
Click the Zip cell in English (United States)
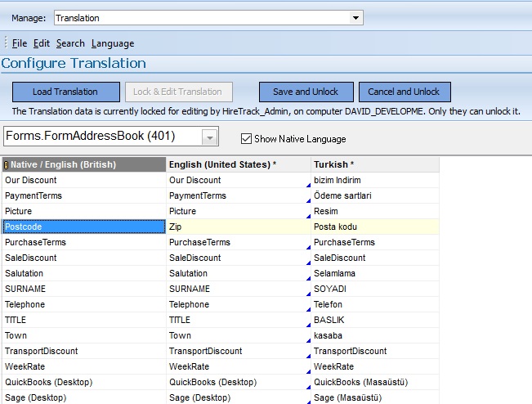coord(237,227)
